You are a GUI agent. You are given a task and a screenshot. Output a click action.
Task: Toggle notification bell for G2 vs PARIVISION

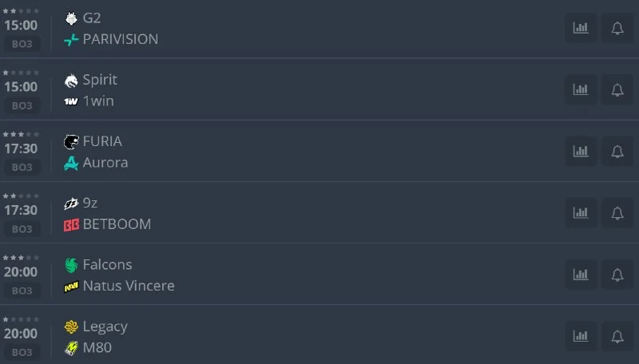pyautogui.click(x=617, y=28)
